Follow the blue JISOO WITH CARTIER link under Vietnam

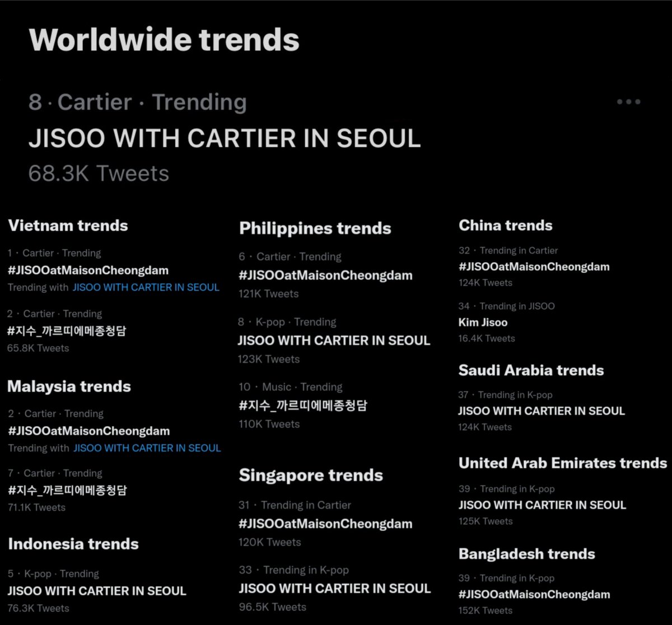click(146, 287)
